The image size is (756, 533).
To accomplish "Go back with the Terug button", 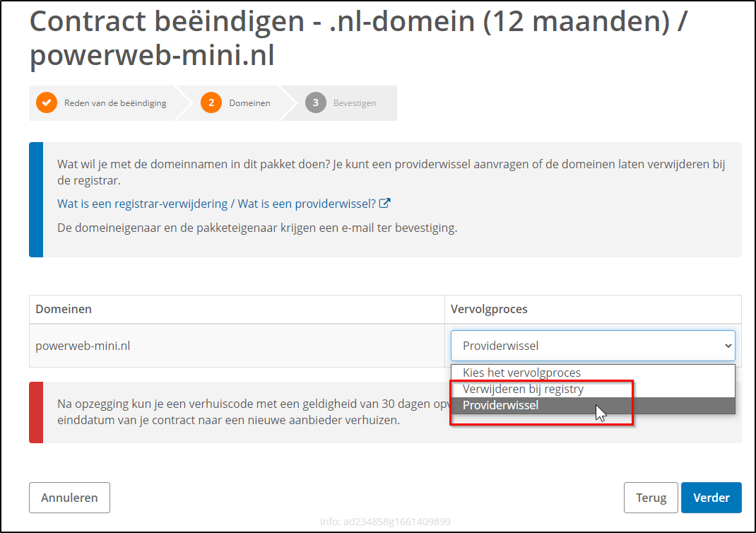I will tap(651, 498).
